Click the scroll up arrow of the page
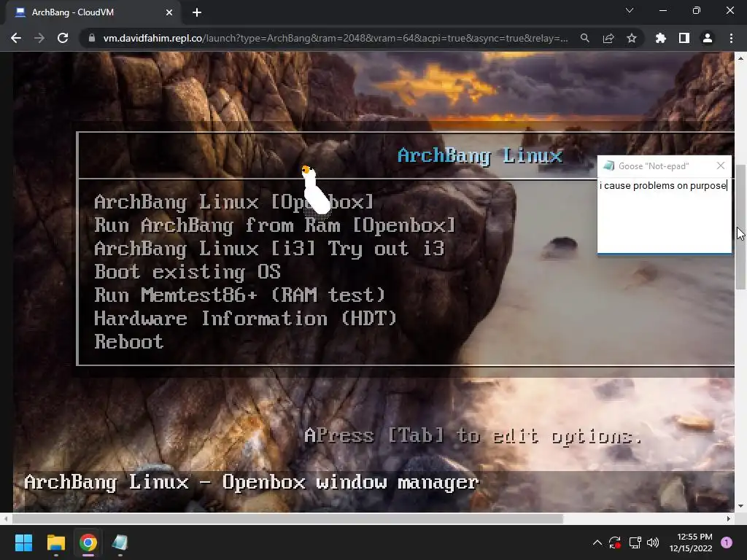 (740, 58)
